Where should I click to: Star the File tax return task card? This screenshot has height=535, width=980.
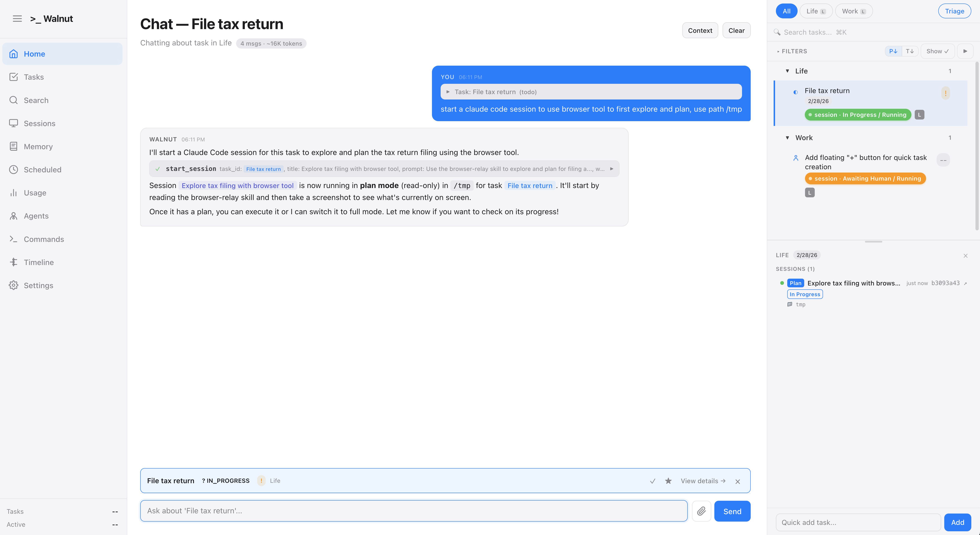point(668,481)
